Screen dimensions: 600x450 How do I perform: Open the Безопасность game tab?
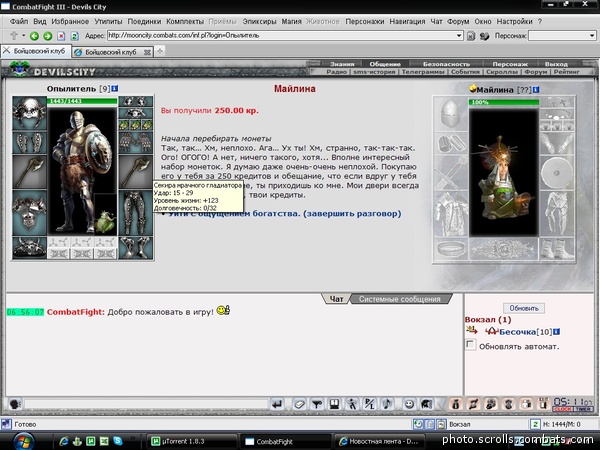point(446,64)
